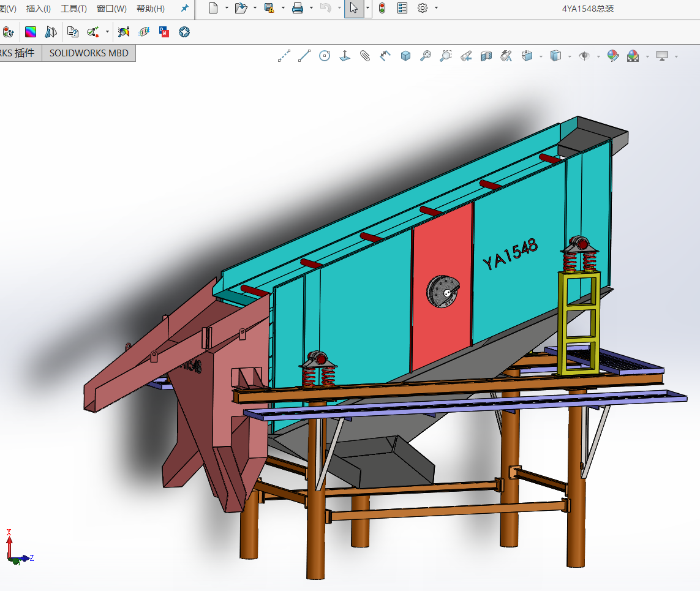Click the paperclip icon in view toolbar

click(365, 56)
